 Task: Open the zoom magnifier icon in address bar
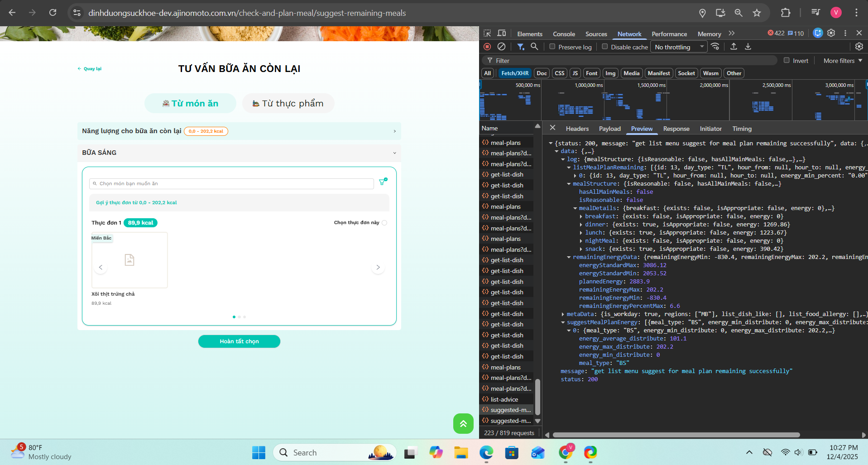[739, 13]
